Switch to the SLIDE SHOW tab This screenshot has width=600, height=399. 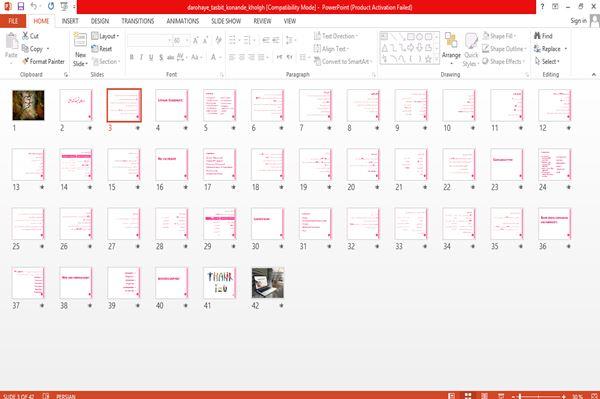226,21
